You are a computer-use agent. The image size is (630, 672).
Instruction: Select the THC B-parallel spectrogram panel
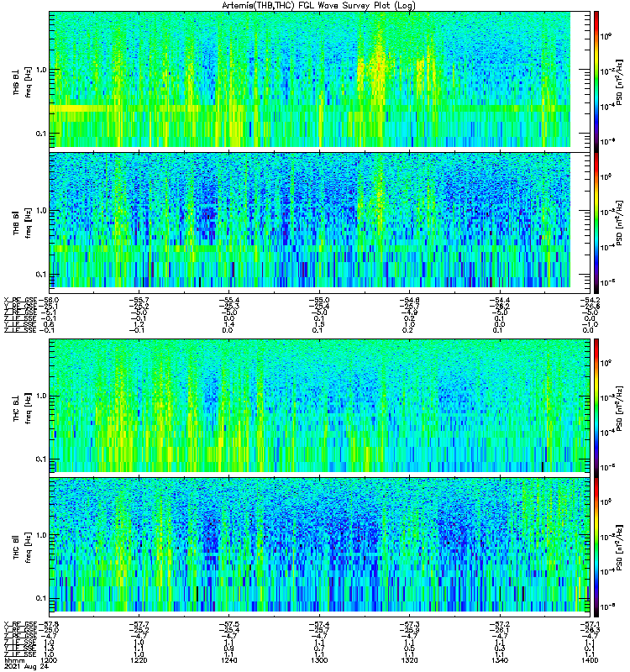320,548
